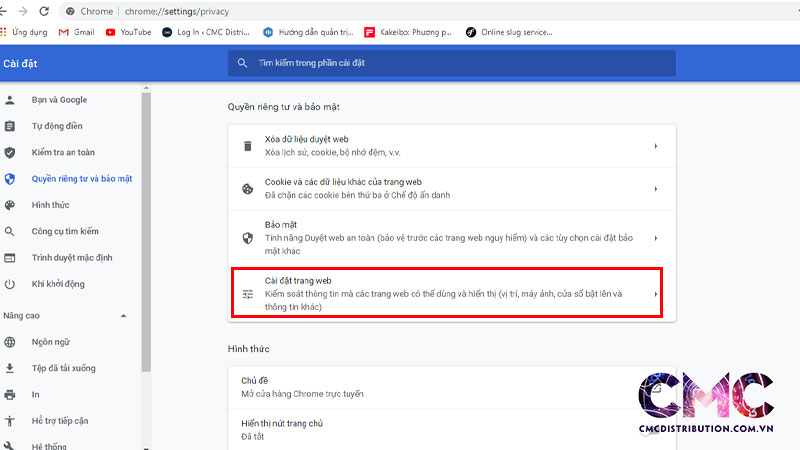Image resolution: width=800 pixels, height=450 pixels.
Task: Click the shield check icon beside Kiểm tra an toàn
Action: 10,153
